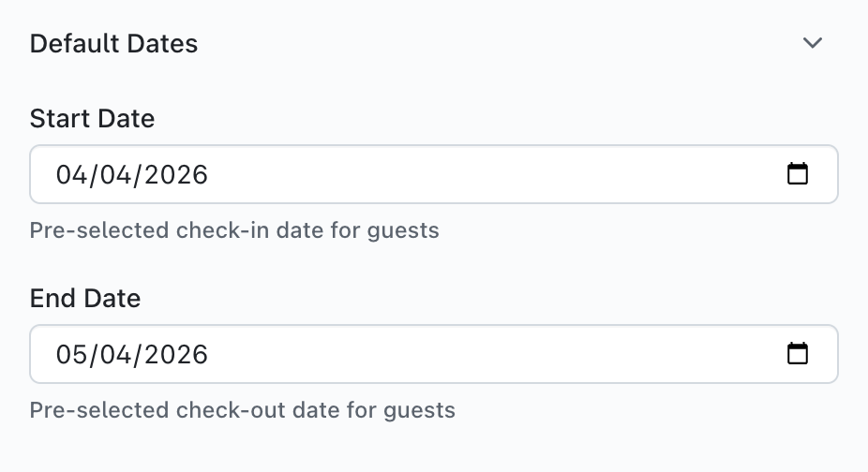Select the first 04 segment in Start Date

point(70,174)
